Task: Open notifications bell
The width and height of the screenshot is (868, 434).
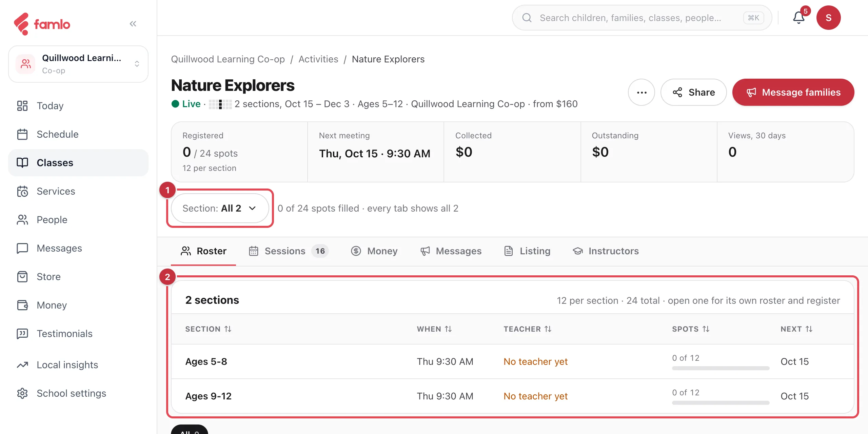Action: (799, 18)
